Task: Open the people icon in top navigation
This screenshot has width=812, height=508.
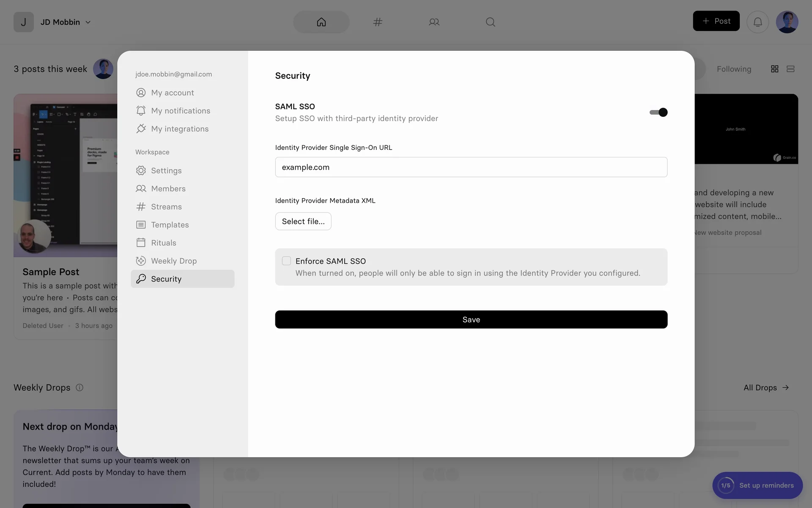Action: tap(434, 22)
